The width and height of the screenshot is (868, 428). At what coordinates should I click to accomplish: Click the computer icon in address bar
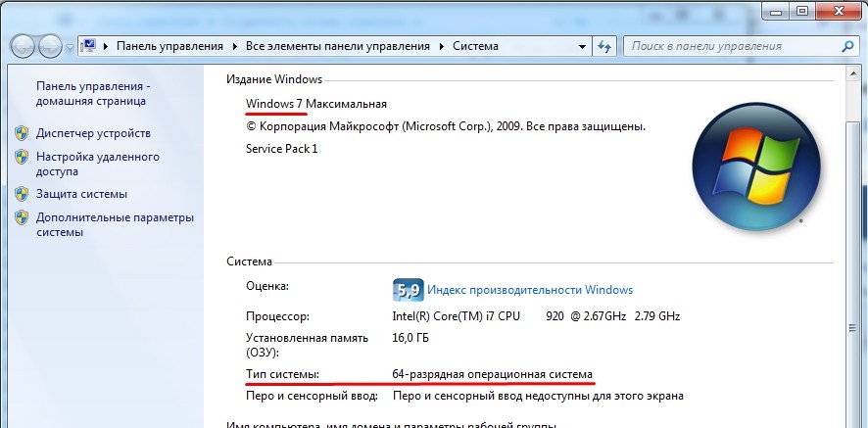[x=88, y=46]
